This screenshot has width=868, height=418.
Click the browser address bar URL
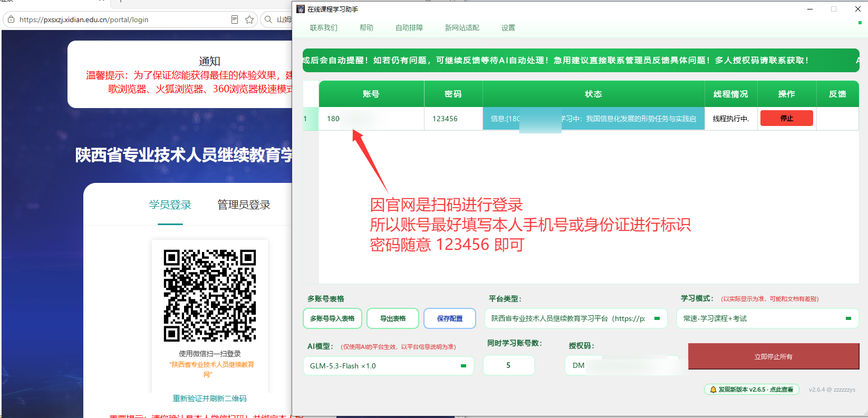coord(84,20)
